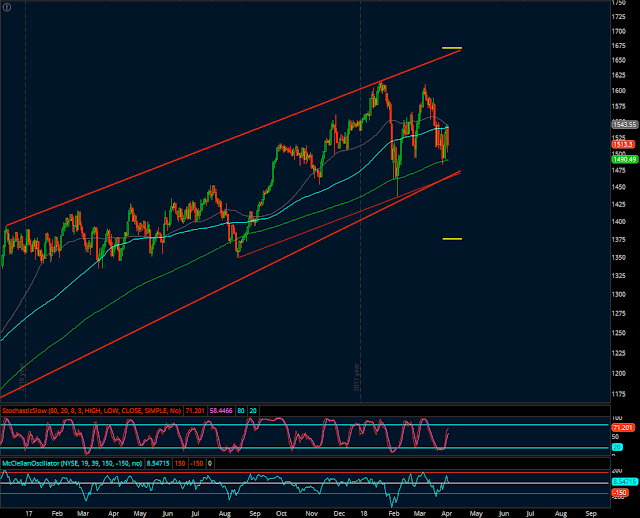Click the 1600 price axis label
Screen dimensions: 640x518
618,91
